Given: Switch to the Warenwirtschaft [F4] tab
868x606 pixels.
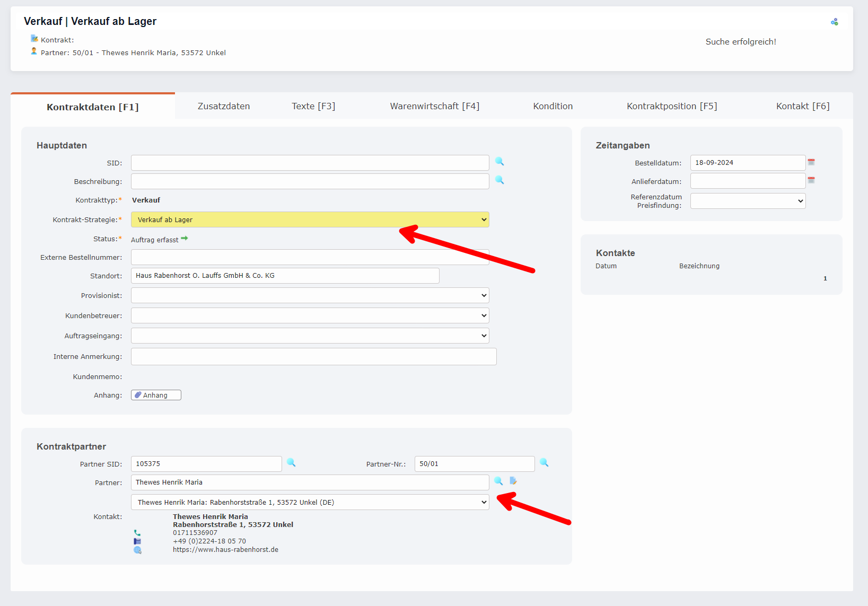Looking at the screenshot, I should pos(434,106).
